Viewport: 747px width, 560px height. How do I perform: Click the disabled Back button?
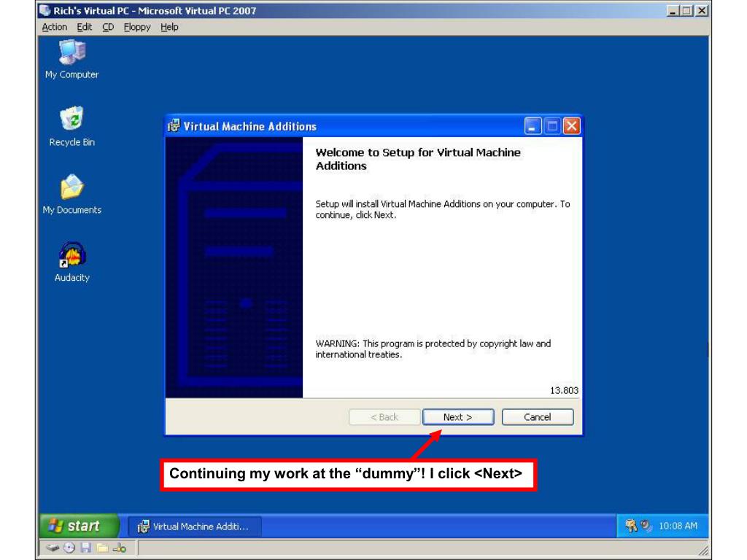[x=384, y=417]
